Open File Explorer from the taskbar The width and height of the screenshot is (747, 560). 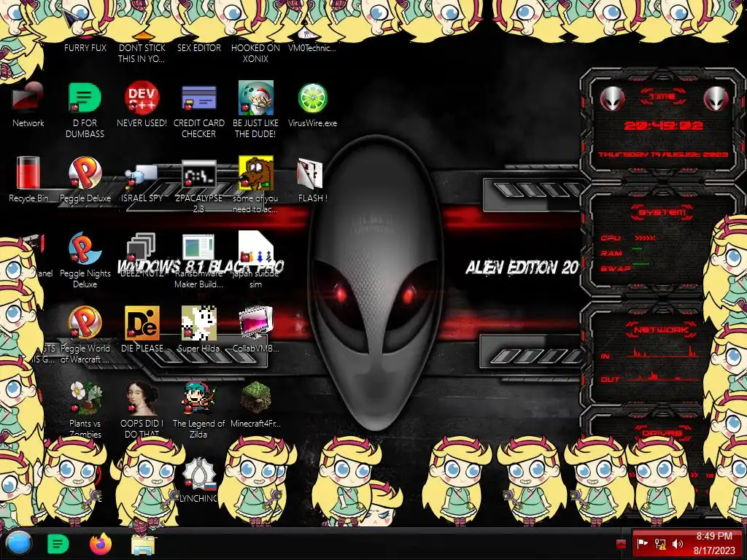point(142,544)
